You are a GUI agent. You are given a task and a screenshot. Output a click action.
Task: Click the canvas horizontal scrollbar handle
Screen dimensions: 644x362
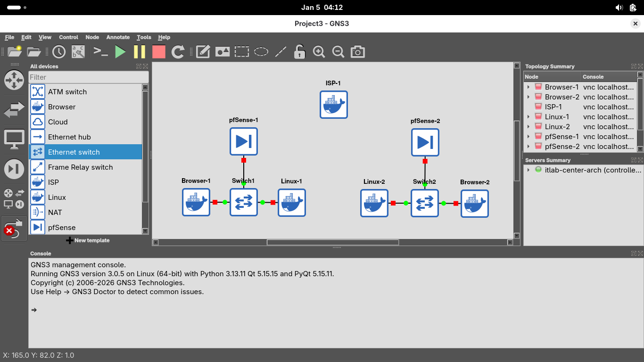333,242
